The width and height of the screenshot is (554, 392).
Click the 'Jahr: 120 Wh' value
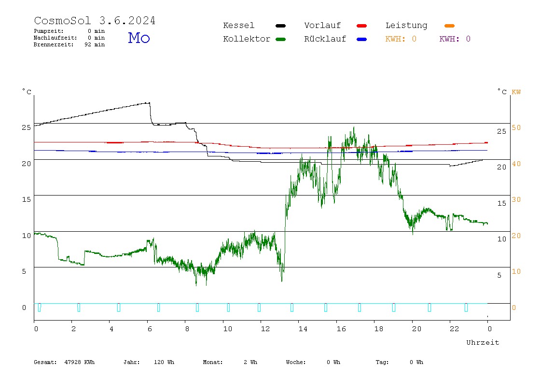(x=149, y=362)
